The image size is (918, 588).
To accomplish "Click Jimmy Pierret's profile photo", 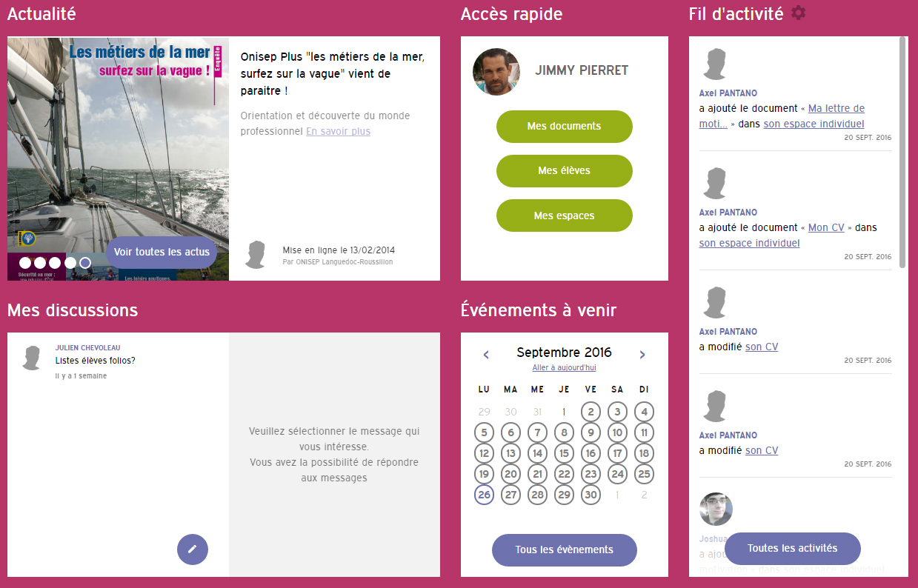I will point(496,72).
